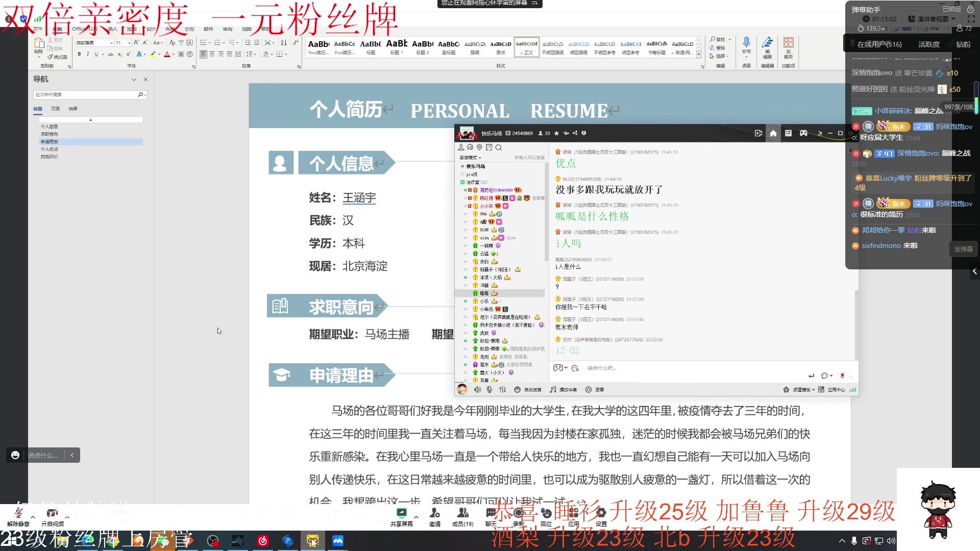Screen dimensions: 980x551
Task: Switch to the 钻粉 tab in the danmaku panel
Action: point(963,44)
